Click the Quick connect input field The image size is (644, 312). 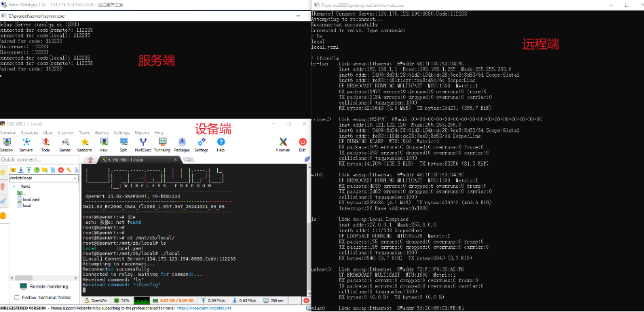[x=39, y=159]
